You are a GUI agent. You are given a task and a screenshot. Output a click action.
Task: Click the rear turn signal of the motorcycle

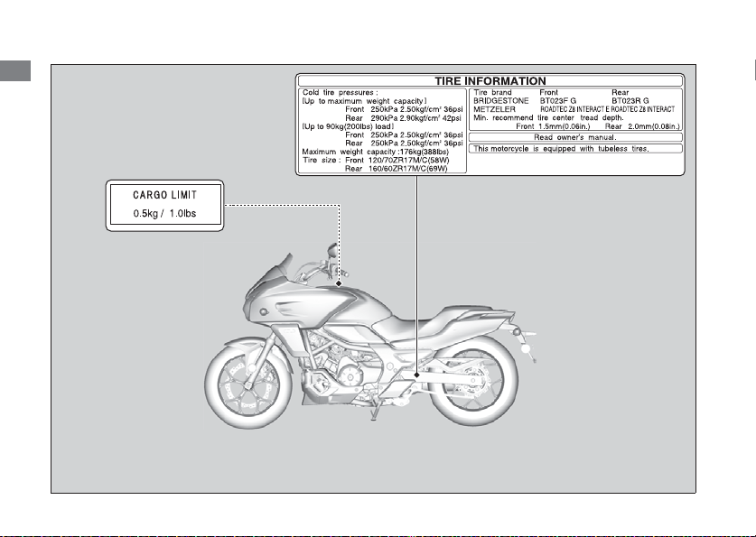[x=517, y=331]
